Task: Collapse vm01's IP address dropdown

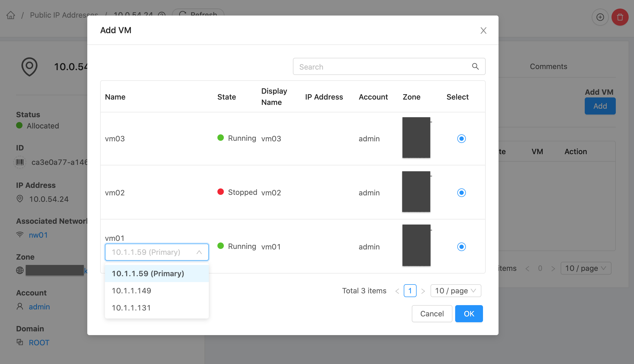Action: click(199, 252)
